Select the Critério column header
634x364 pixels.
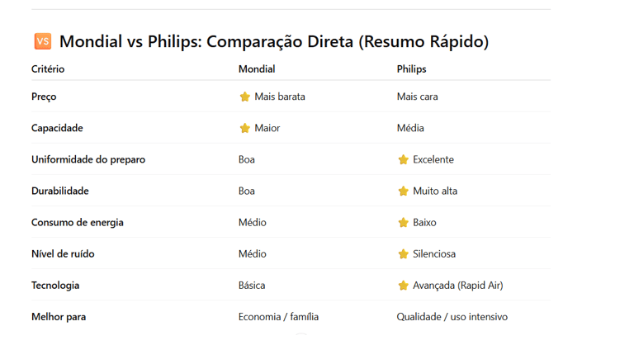click(x=48, y=69)
